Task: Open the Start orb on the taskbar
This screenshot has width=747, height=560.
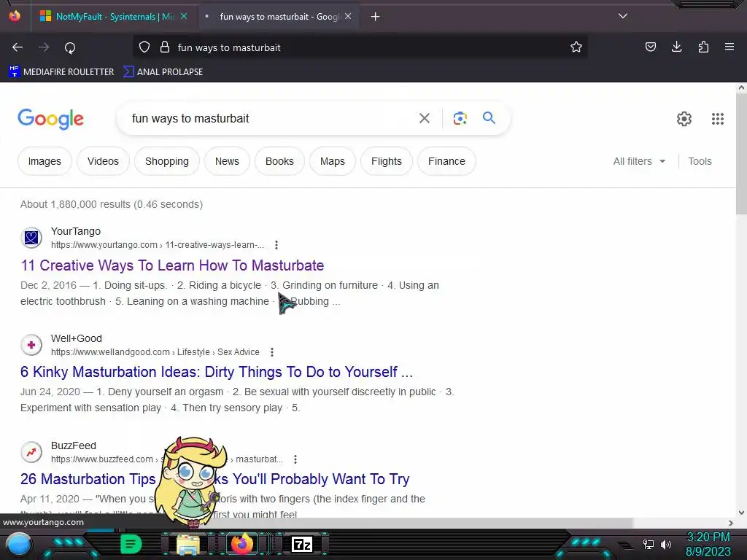Action: [19, 544]
